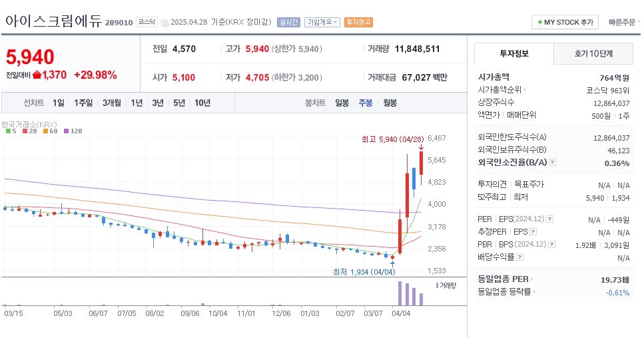Switch candlestick chart to 일봉
This screenshot has height=338, width=644.
(x=342, y=103)
